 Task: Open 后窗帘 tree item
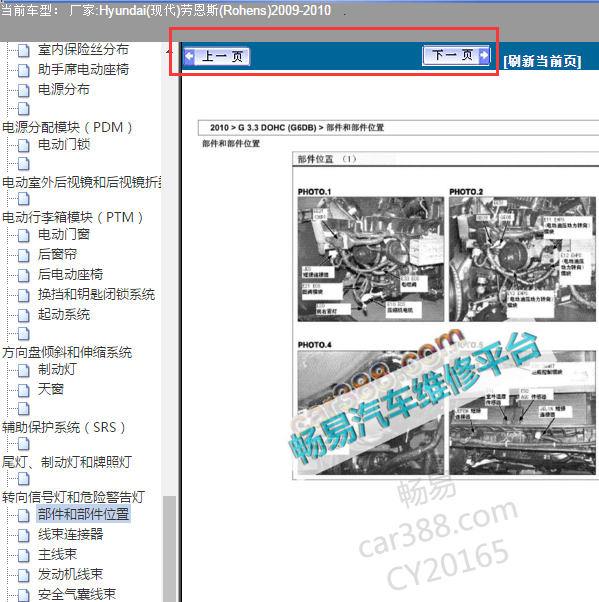pos(57,254)
